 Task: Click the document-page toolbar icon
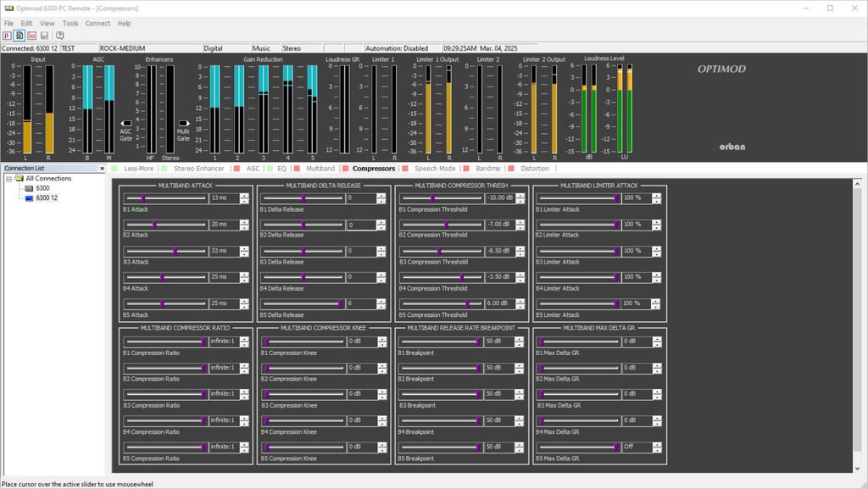tap(19, 36)
